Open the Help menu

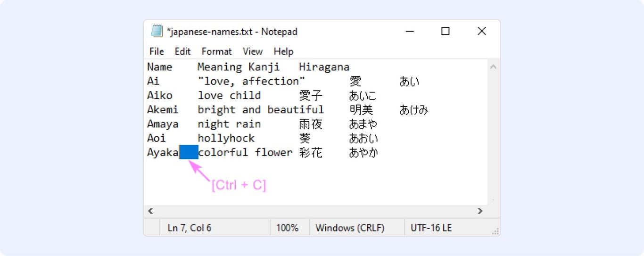click(283, 51)
